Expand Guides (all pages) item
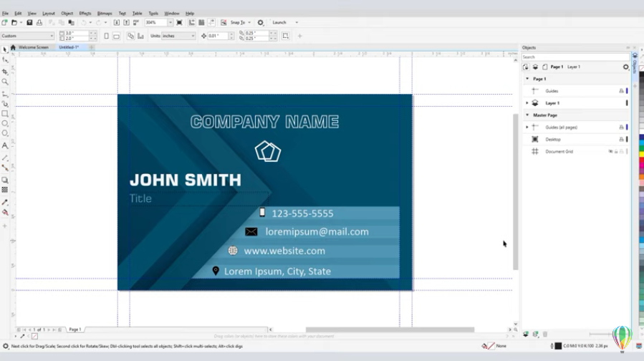Viewport: 644px width, 361px height. pyautogui.click(x=527, y=127)
